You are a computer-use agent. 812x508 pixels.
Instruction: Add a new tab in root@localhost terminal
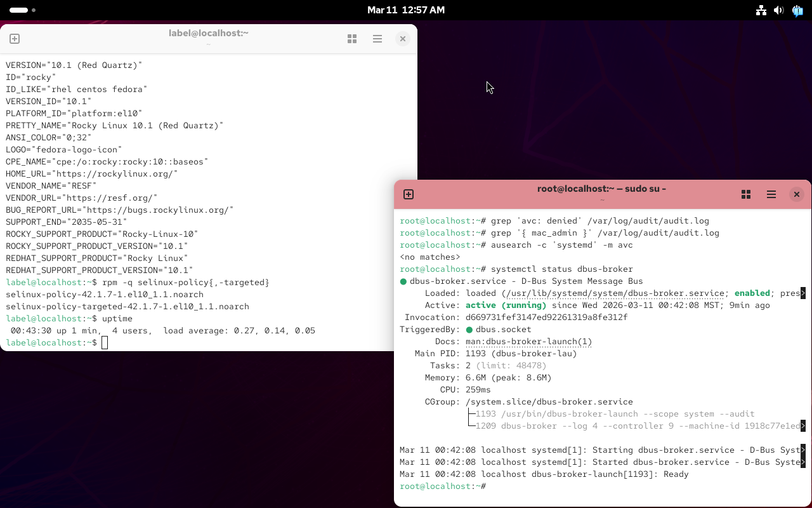coord(409,194)
